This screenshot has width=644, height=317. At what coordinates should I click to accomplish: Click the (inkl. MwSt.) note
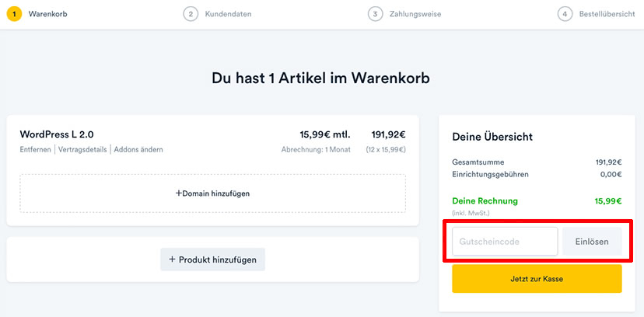pos(471,213)
